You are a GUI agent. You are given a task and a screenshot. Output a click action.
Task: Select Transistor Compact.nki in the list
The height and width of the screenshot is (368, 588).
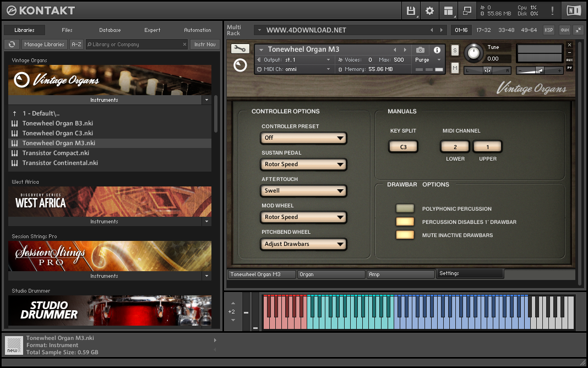pos(56,153)
